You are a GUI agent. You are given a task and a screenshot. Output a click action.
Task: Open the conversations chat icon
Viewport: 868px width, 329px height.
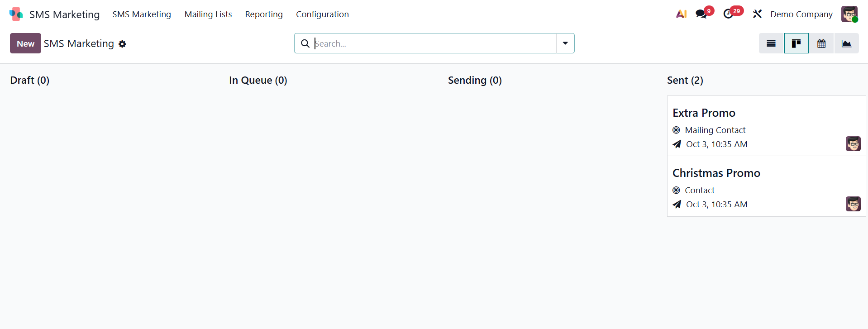click(x=701, y=14)
